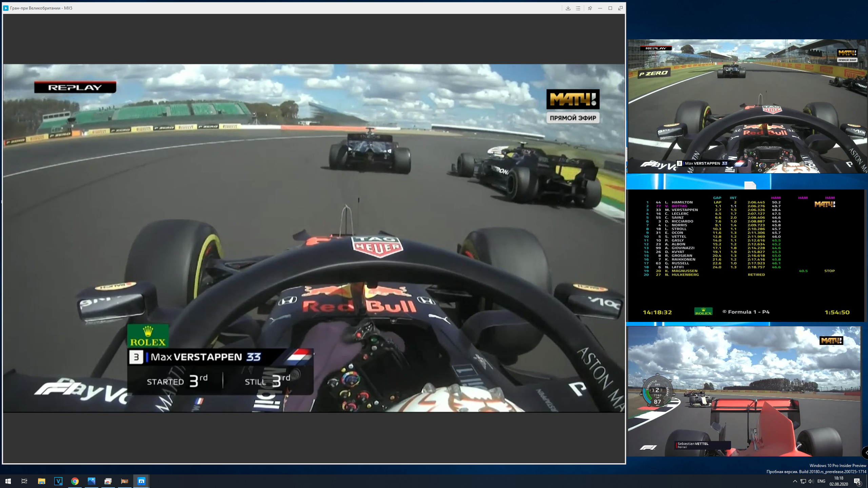Switch to Google Chrome on taskbar
Viewport: 868px width, 488px height.
75,481
